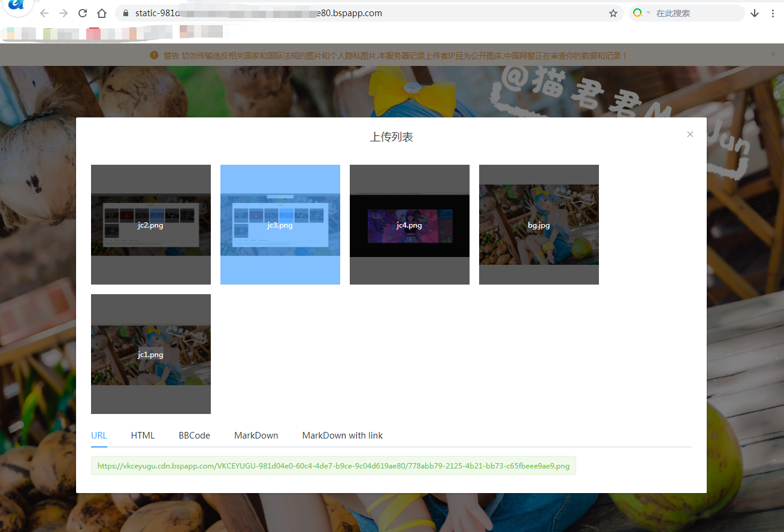Click the bspapp.com address bar
The image size is (784, 532).
pos(369,13)
